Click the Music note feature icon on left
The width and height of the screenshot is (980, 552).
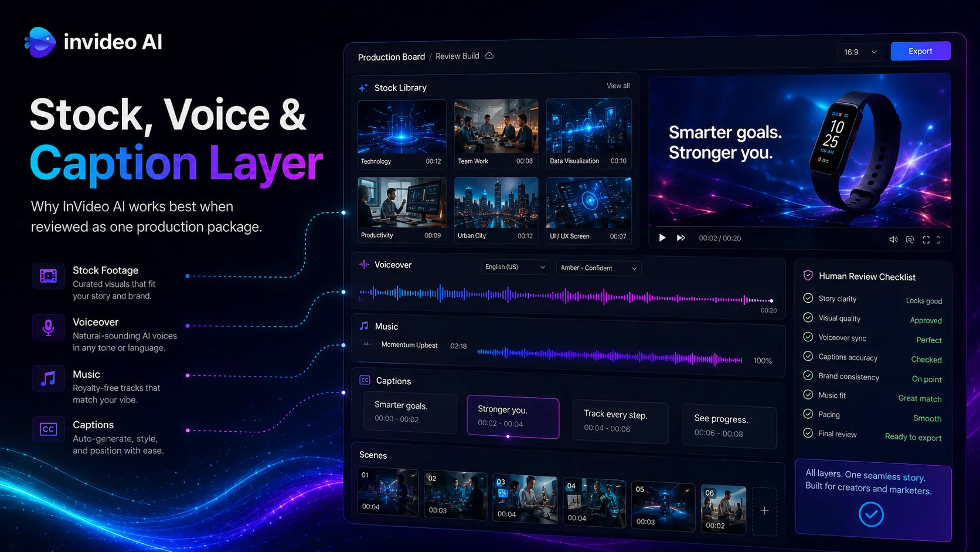point(48,379)
